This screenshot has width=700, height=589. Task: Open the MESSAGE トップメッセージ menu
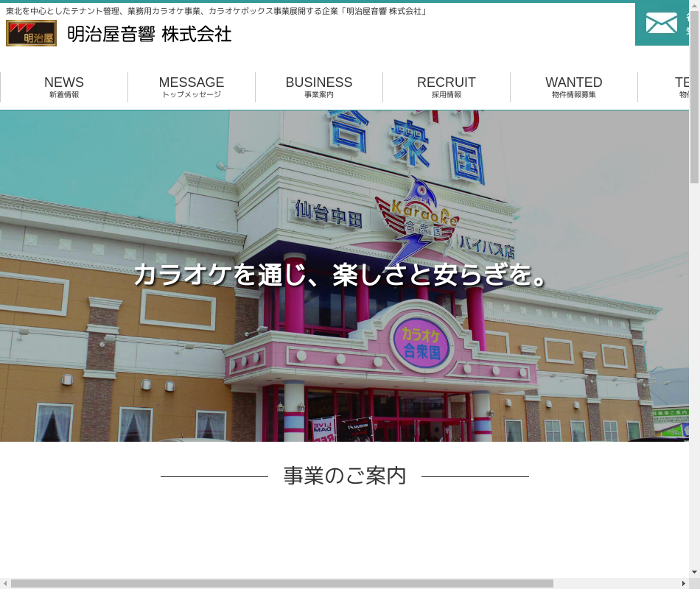pos(192,87)
